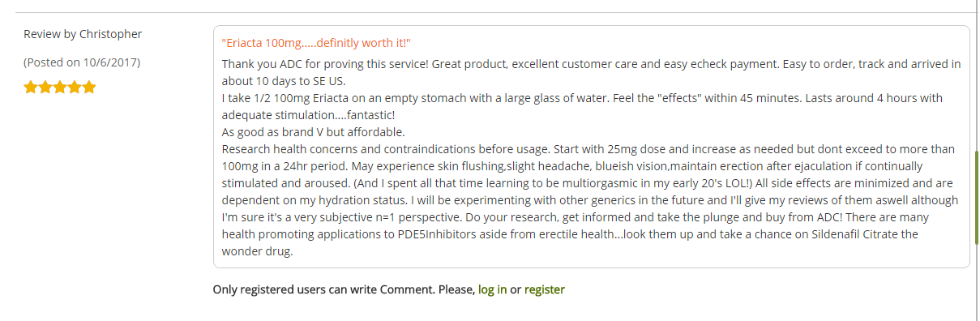Click the "Posted on 10/6/2017" date
The width and height of the screenshot is (980, 321).
tap(82, 62)
